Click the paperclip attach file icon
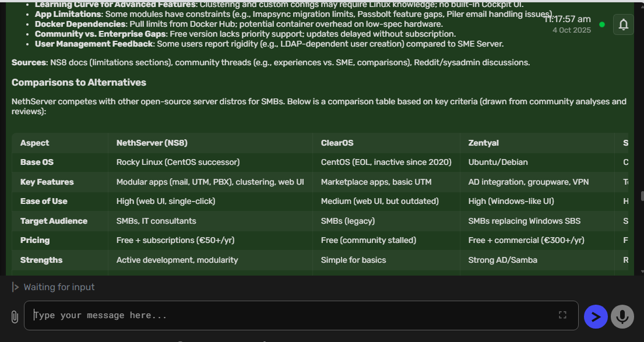Image resolution: width=644 pixels, height=342 pixels. pos(15,316)
